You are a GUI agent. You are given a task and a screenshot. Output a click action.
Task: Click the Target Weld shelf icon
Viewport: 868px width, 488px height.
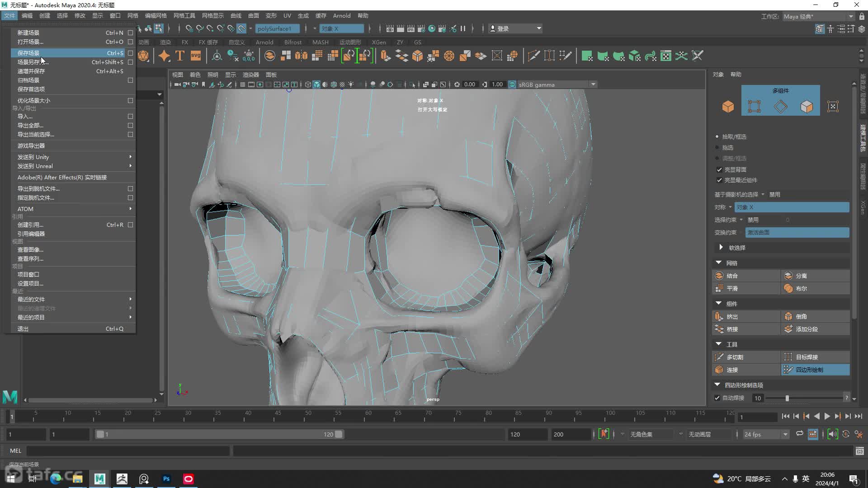549,56
